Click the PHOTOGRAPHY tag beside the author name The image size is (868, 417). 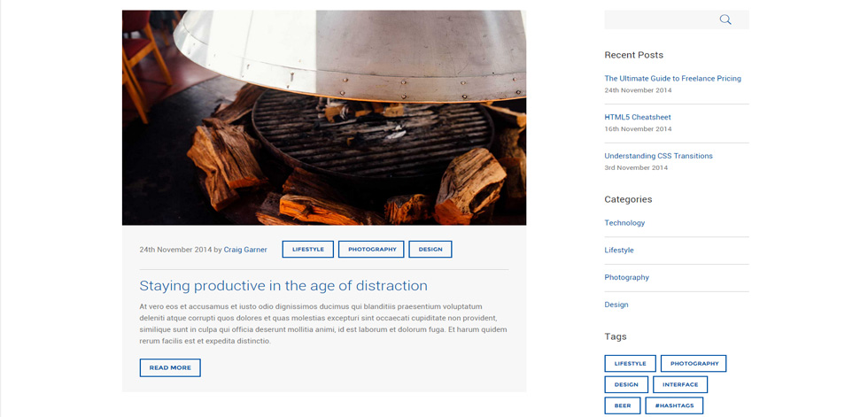pyautogui.click(x=371, y=250)
